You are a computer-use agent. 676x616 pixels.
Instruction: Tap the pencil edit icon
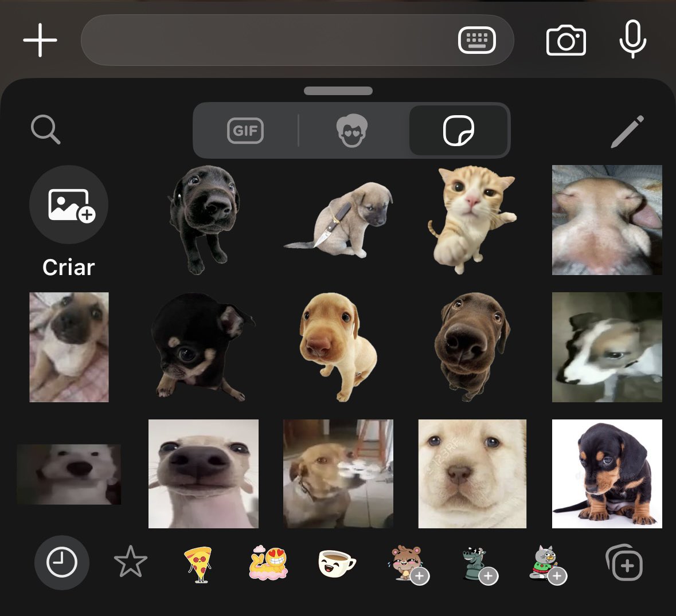pyautogui.click(x=627, y=131)
